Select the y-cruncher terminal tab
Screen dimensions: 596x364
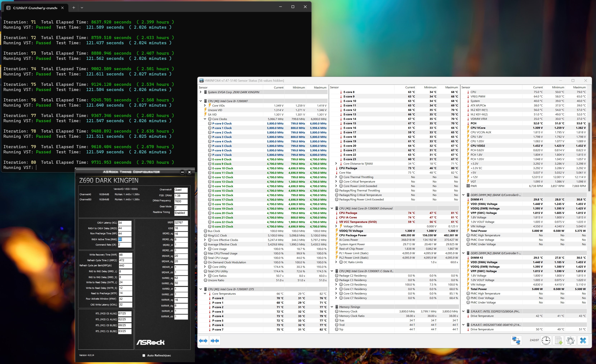35,8
